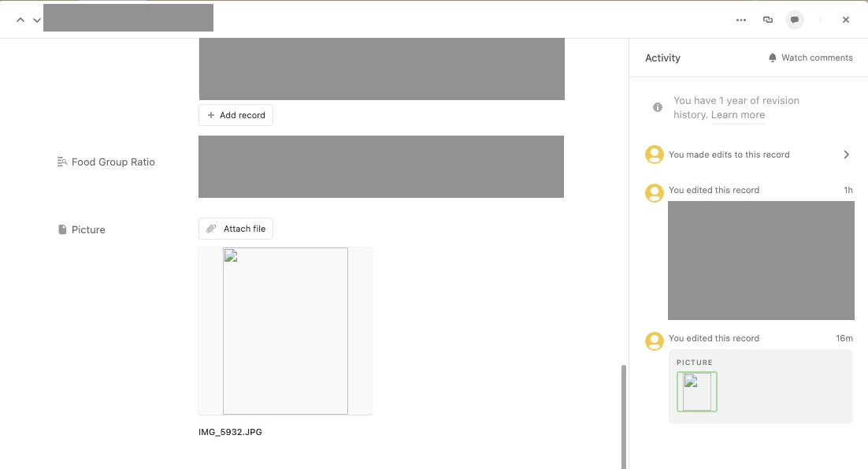
Task: Click the 'You edited this record' 1h entry
Action: pyautogui.click(x=714, y=190)
